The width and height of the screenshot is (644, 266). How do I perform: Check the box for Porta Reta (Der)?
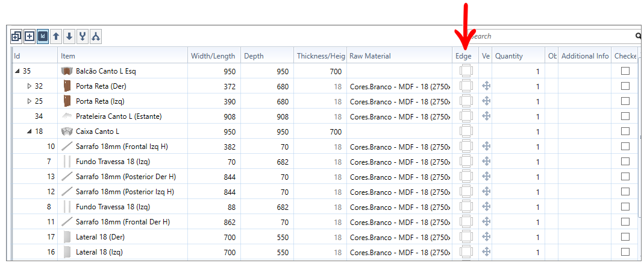625,86
